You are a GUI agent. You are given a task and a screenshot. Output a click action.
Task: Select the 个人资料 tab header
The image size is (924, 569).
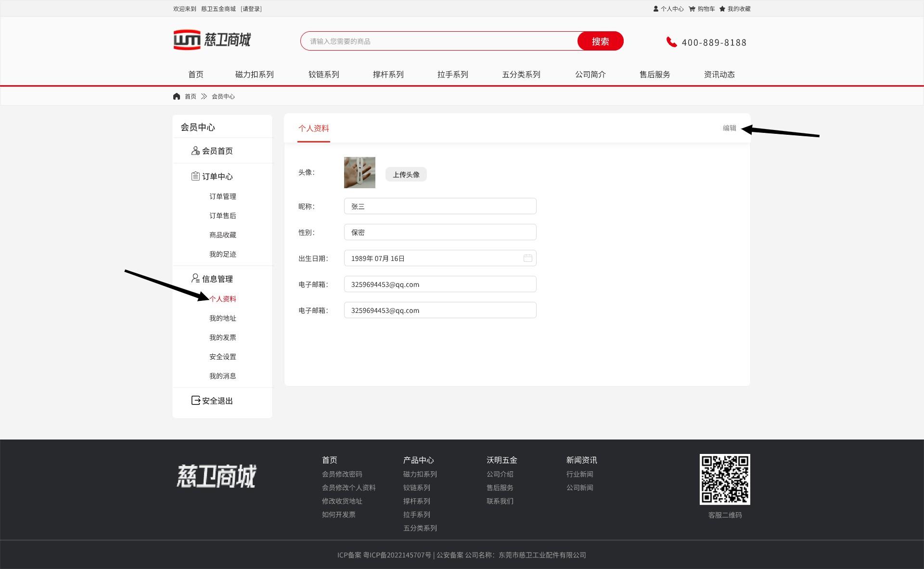(313, 129)
